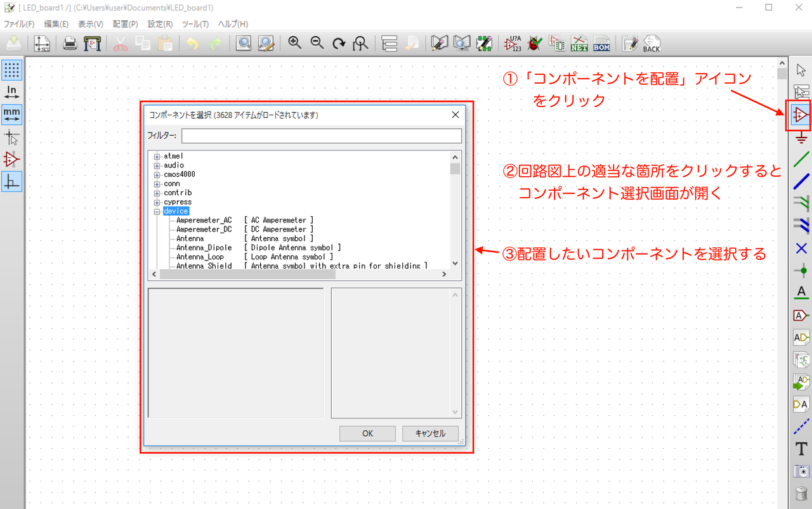The width and height of the screenshot is (812, 509).
Task: Toggle grid visibility
Action: point(11,70)
